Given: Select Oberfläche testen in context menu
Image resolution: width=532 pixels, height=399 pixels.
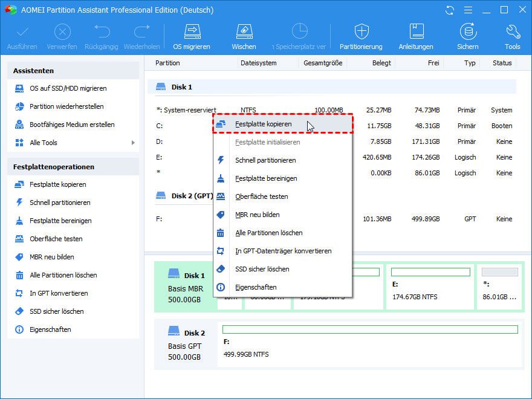Looking at the screenshot, I should (x=283, y=196).
